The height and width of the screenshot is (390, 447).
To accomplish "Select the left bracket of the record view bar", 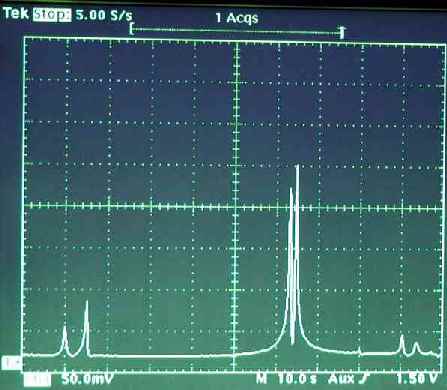I will click(x=132, y=29).
